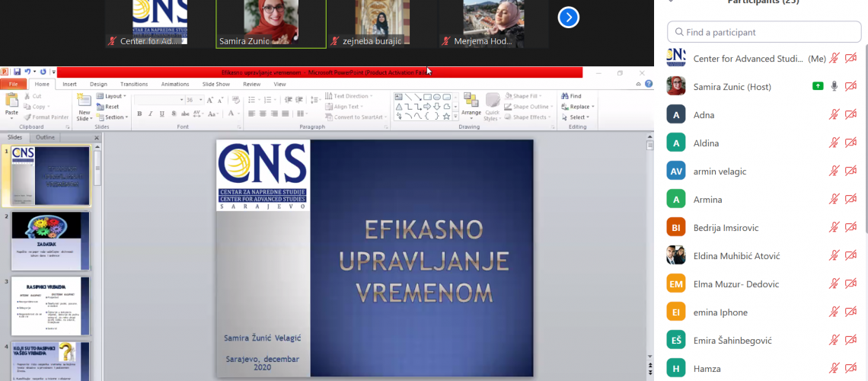Open the Animations ribbon tab

click(x=175, y=84)
